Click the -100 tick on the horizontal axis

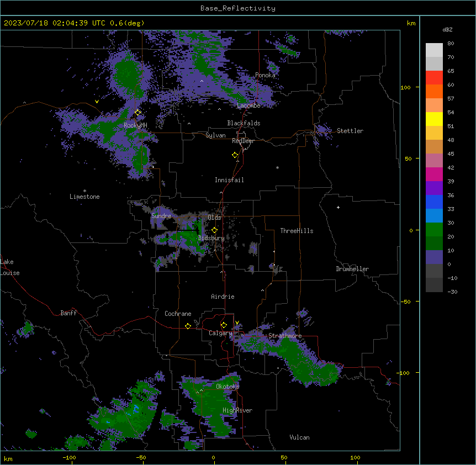coord(70,457)
